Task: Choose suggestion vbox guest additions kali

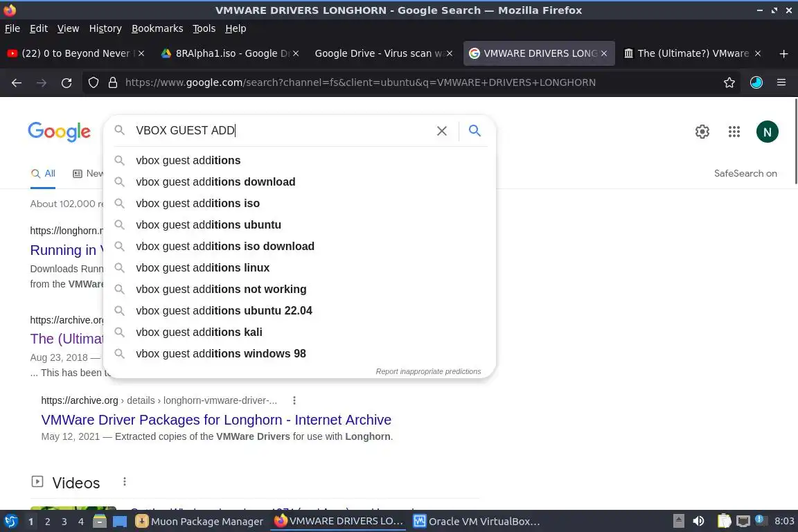Action: (x=299, y=332)
